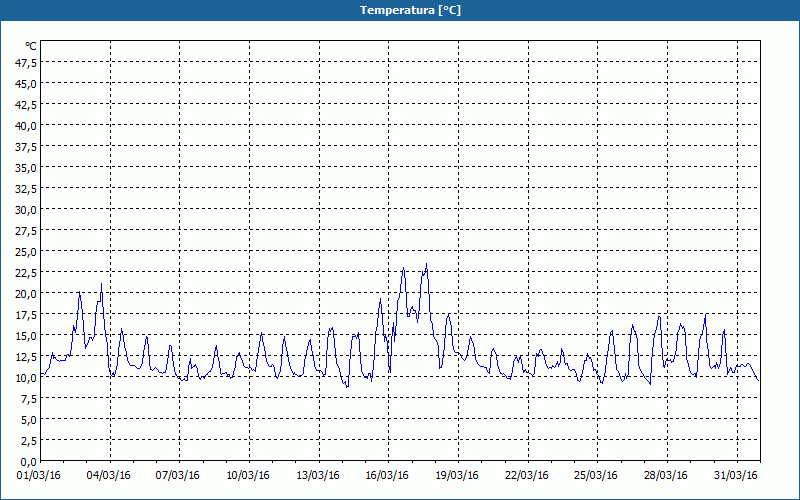The image size is (800, 500).
Task: Select the 01/03/16 date label
Action: coord(39,476)
